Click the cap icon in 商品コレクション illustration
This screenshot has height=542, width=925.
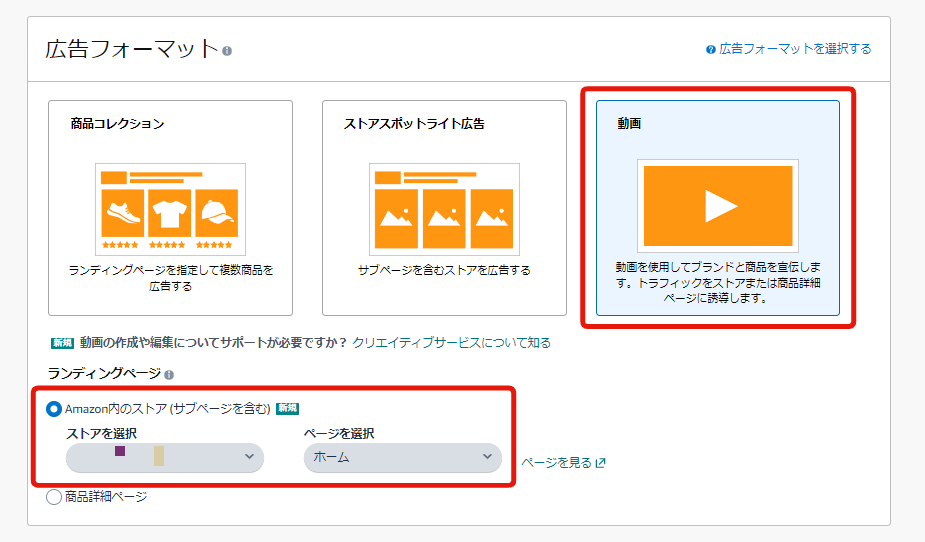217,212
